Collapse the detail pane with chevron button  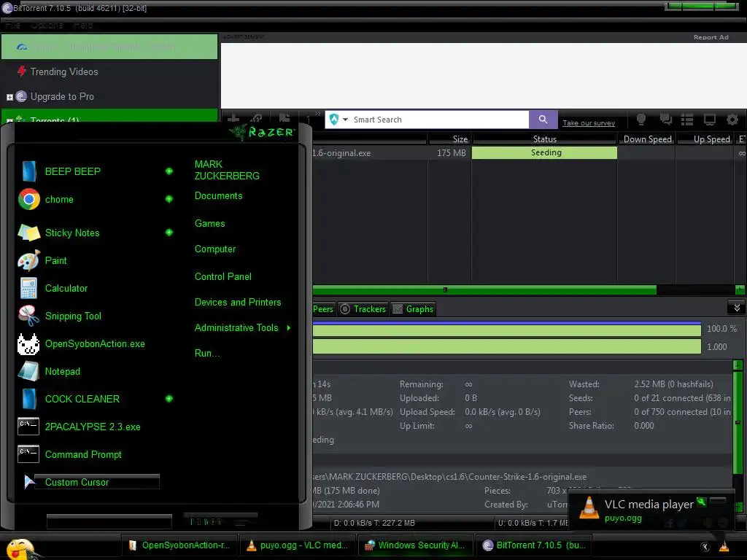tap(737, 308)
